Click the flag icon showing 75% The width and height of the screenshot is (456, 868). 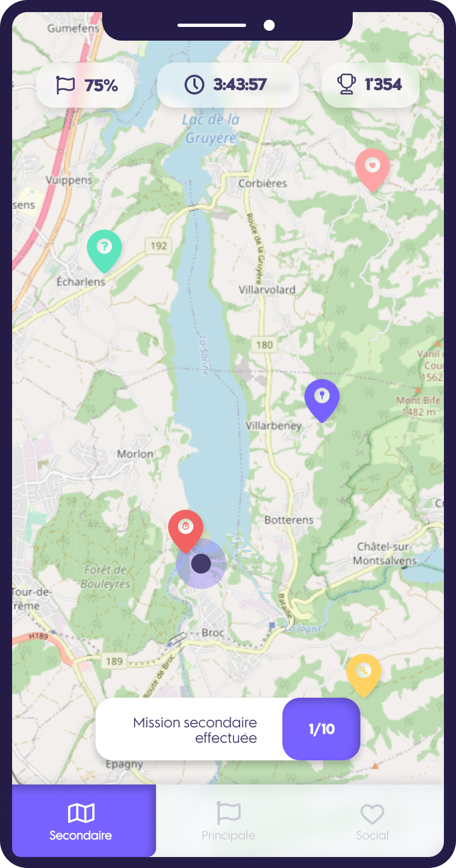[65, 85]
